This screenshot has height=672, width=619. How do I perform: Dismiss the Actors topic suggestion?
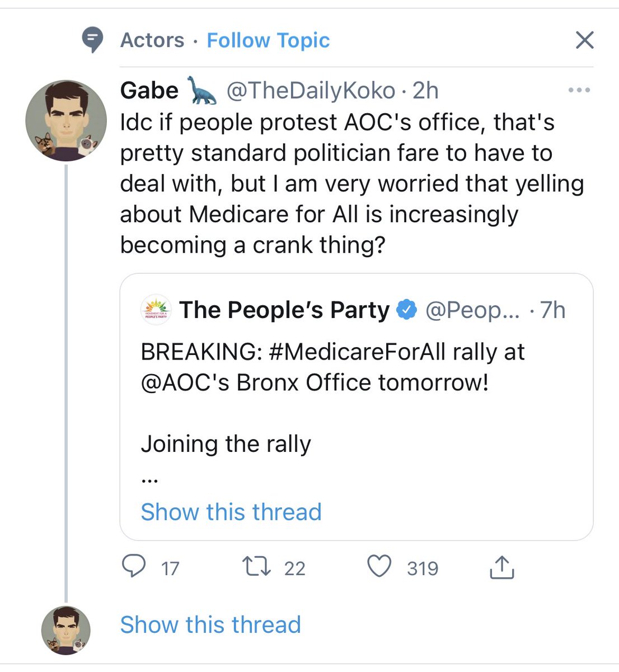584,40
